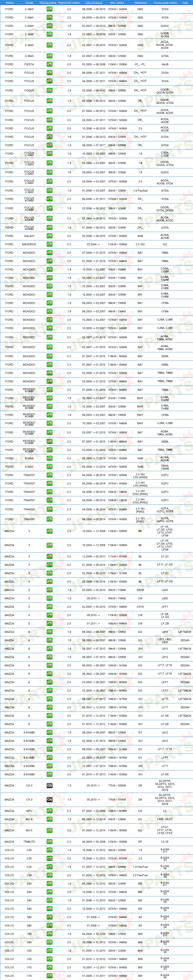Screen dimensions: 193x980
Task: Click the GZ engine code cell
Action: pyautogui.click(x=165, y=244)
